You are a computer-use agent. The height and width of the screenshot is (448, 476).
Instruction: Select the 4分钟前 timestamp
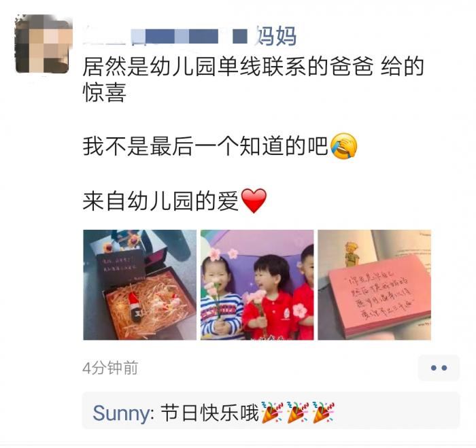110,368
